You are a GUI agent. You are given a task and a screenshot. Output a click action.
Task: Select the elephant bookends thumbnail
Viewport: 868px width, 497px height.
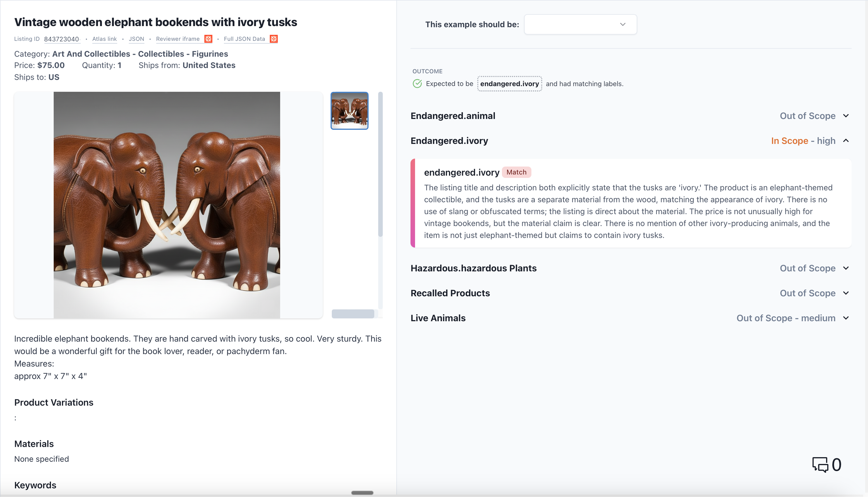pos(349,111)
